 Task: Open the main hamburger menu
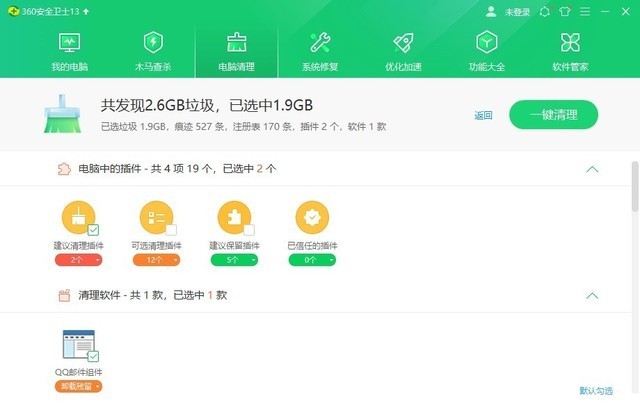click(x=585, y=11)
